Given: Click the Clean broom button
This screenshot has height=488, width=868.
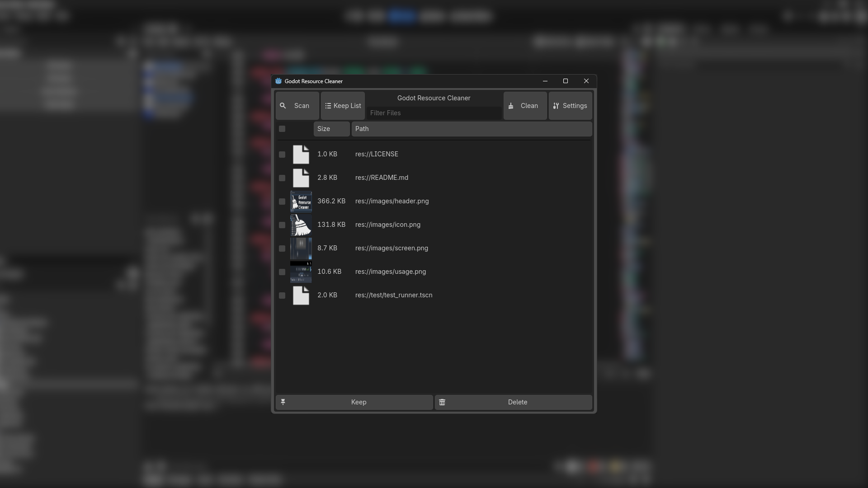Looking at the screenshot, I should point(525,106).
